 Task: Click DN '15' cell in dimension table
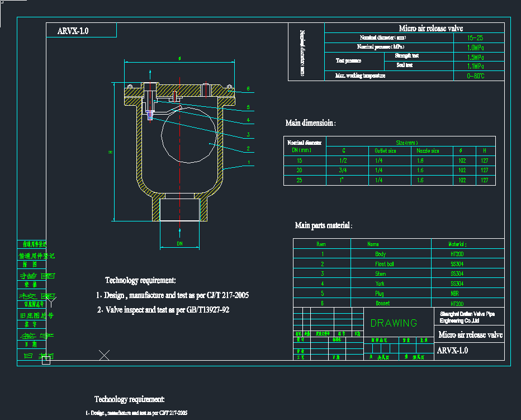coord(300,161)
